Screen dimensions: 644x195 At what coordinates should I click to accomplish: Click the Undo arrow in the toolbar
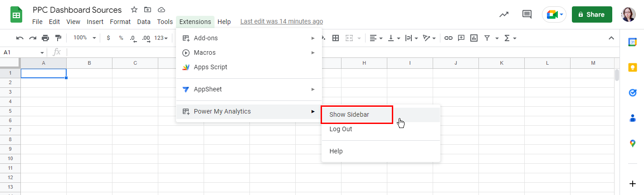tap(20, 38)
